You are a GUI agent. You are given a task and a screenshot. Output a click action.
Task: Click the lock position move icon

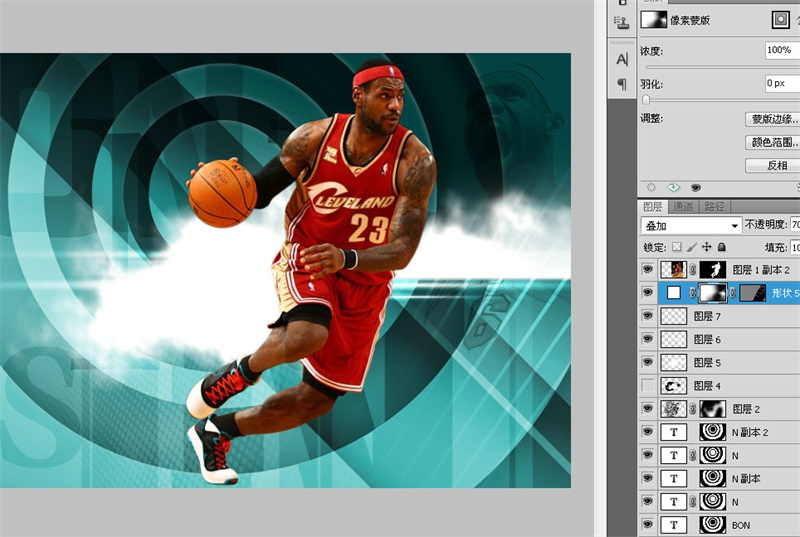[707, 247]
